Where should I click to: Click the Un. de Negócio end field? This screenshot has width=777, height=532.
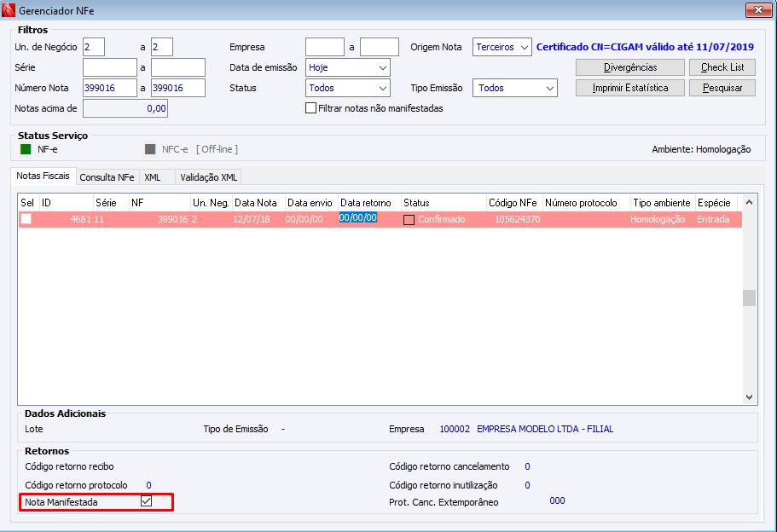162,47
